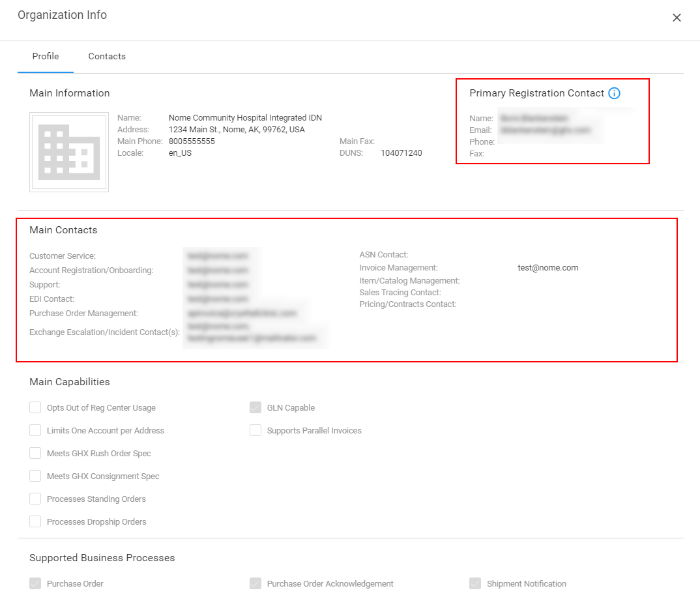The image size is (700, 599).
Task: Click the Main Phone number 8005555555
Action: [x=192, y=141]
